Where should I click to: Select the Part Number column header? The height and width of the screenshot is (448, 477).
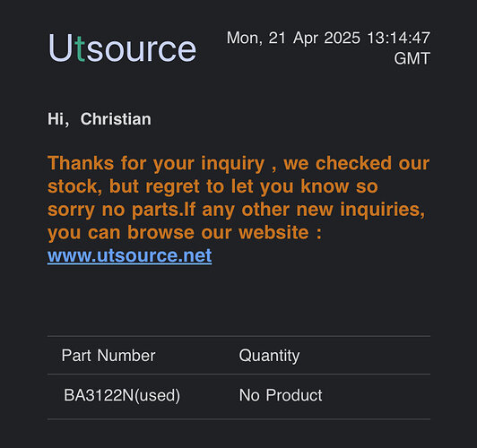click(x=108, y=355)
